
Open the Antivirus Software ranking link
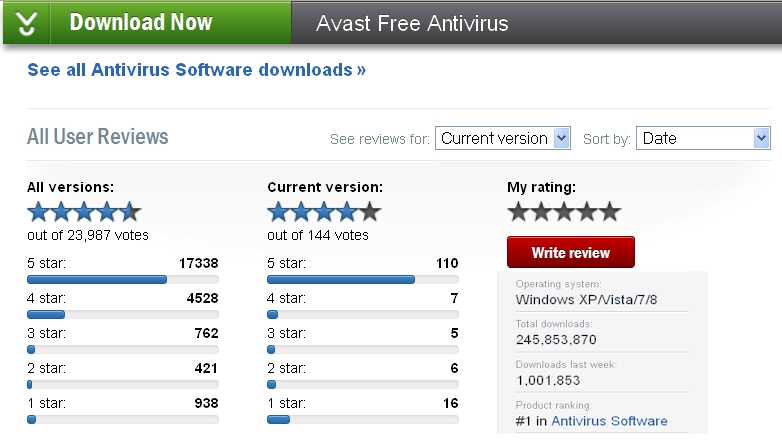pyautogui.click(x=609, y=421)
